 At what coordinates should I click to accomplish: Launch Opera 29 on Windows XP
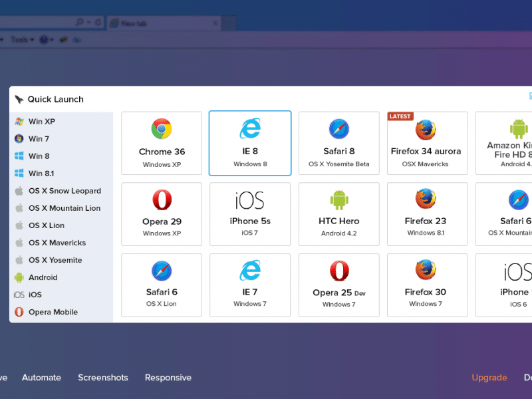coord(162,214)
